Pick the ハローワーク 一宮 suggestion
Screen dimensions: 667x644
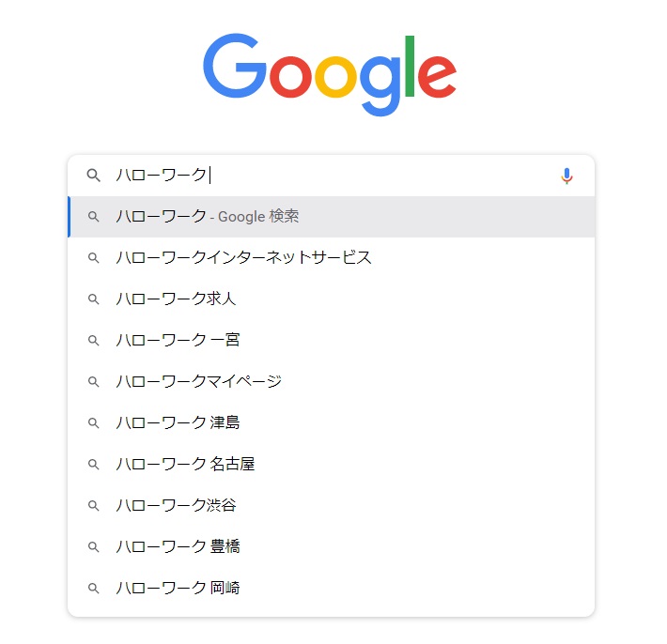332,340
